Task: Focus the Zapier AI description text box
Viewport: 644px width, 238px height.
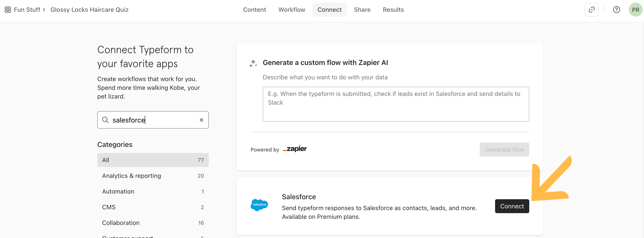Action: pyautogui.click(x=396, y=104)
